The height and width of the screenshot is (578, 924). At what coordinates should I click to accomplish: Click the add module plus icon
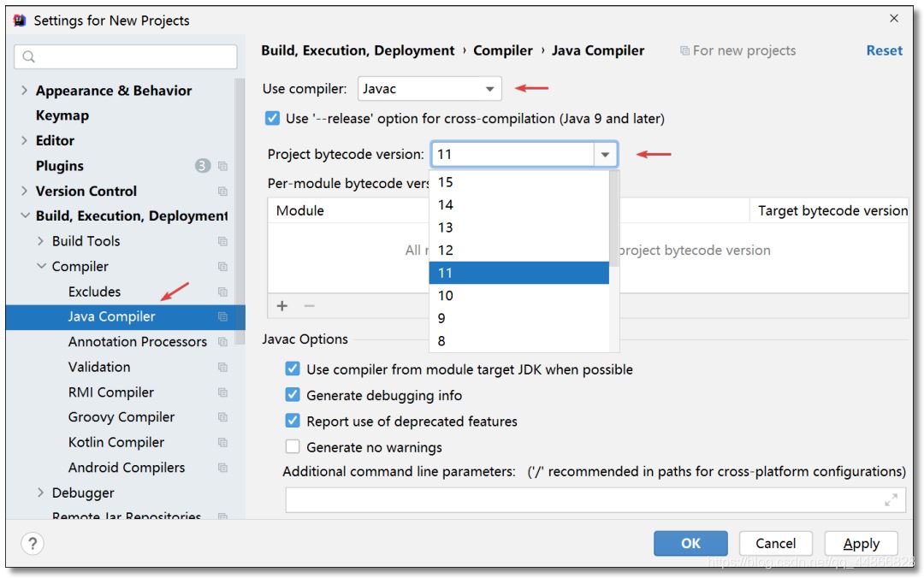click(282, 306)
